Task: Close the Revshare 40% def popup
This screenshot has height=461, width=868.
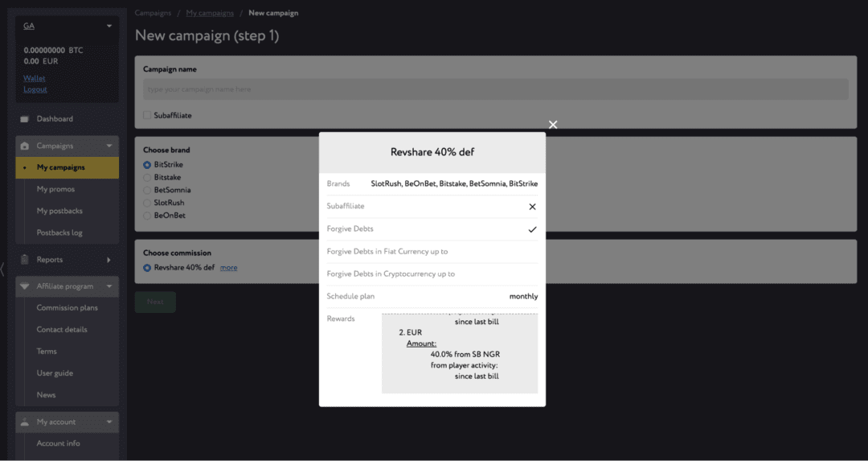Action: [552, 125]
